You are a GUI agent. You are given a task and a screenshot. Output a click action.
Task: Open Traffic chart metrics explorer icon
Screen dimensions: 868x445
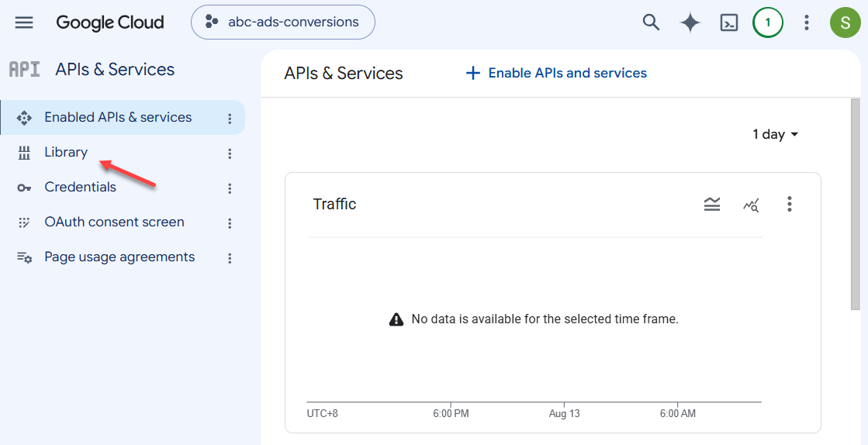pos(751,205)
